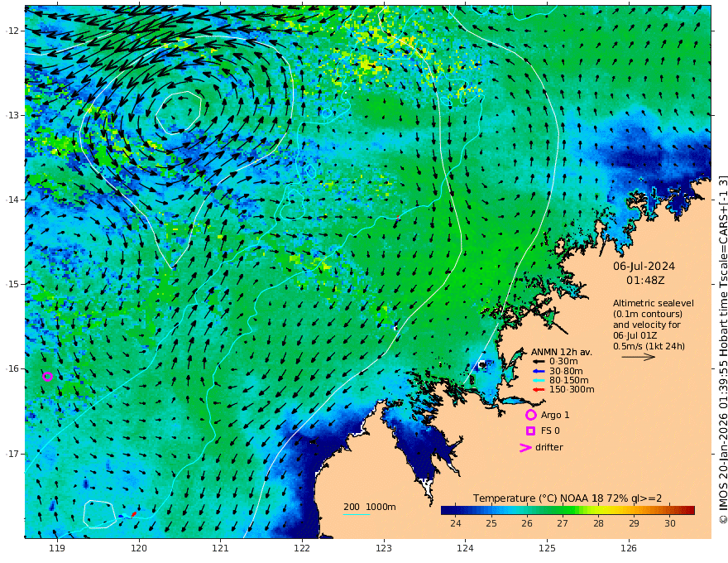Click the magenta Argo circle marker on the map

coord(47,376)
